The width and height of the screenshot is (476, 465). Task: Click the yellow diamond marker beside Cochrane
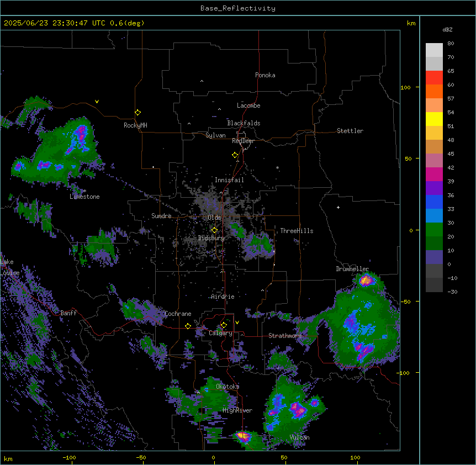188,326
